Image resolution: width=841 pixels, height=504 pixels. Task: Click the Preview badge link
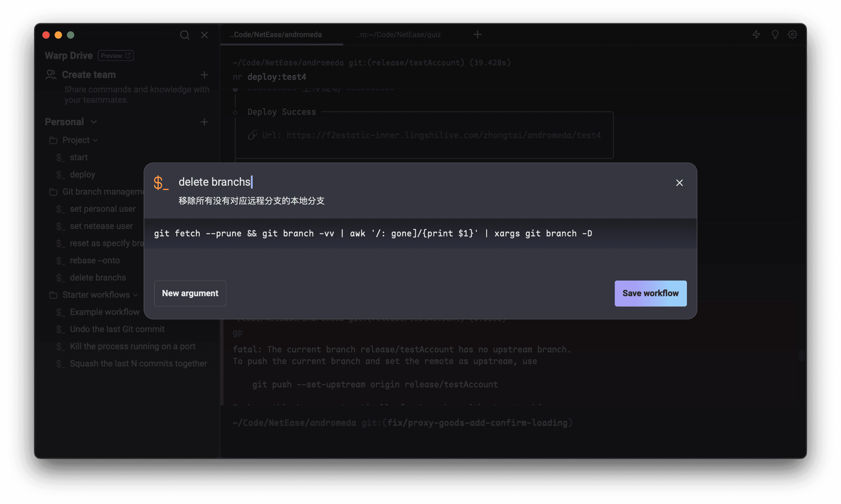116,56
